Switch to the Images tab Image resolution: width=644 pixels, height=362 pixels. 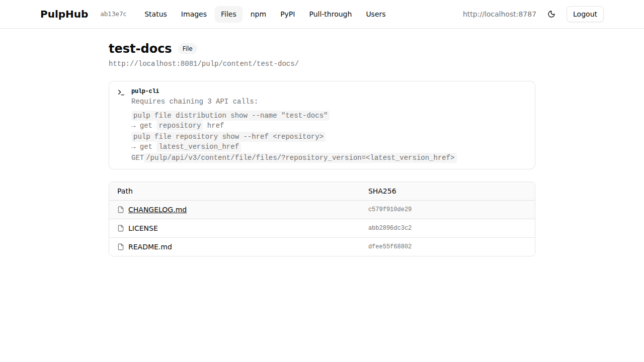click(194, 14)
